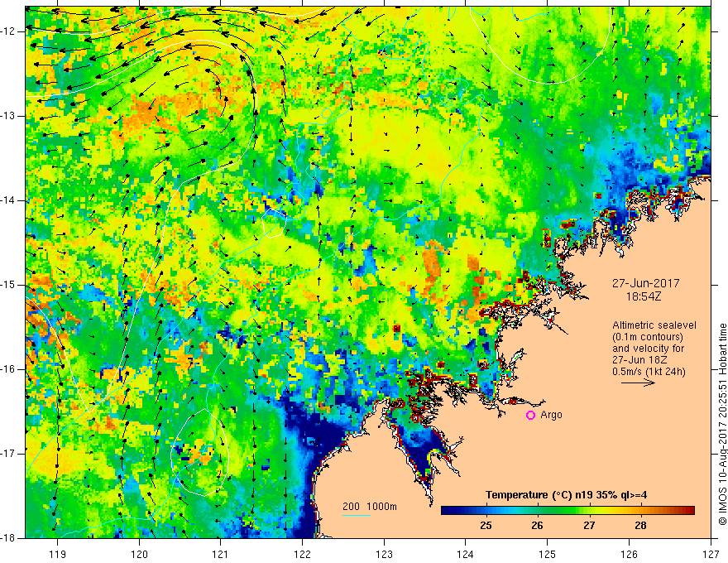
Task: Click the IMOS copyright timestamp text
Action: point(722,425)
